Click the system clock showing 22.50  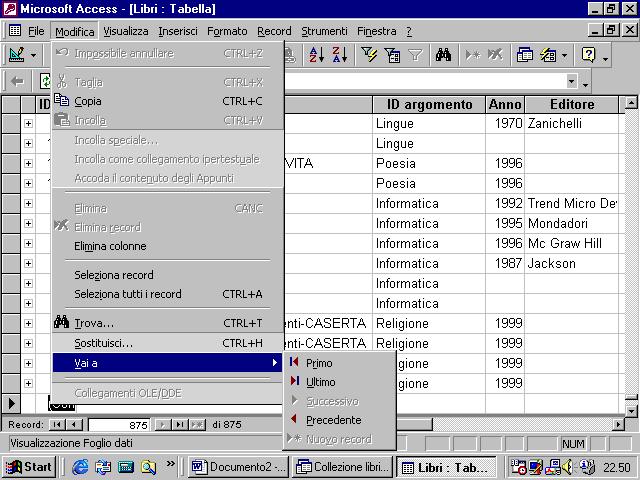click(617, 467)
